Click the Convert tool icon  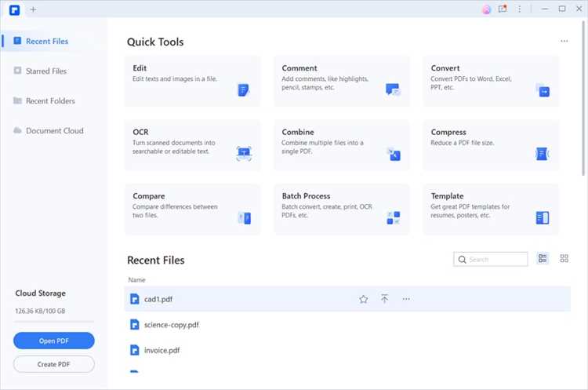543,90
